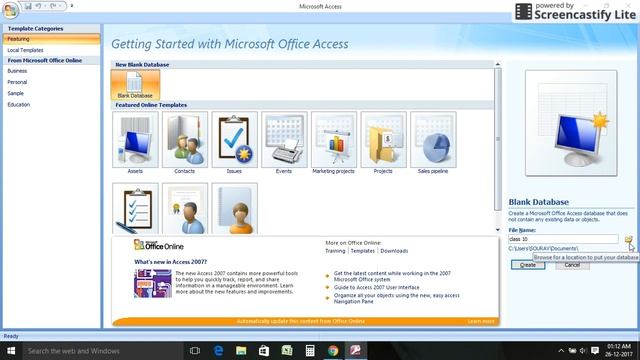
Task: Click the blank database preview image
Action: [x=571, y=123]
